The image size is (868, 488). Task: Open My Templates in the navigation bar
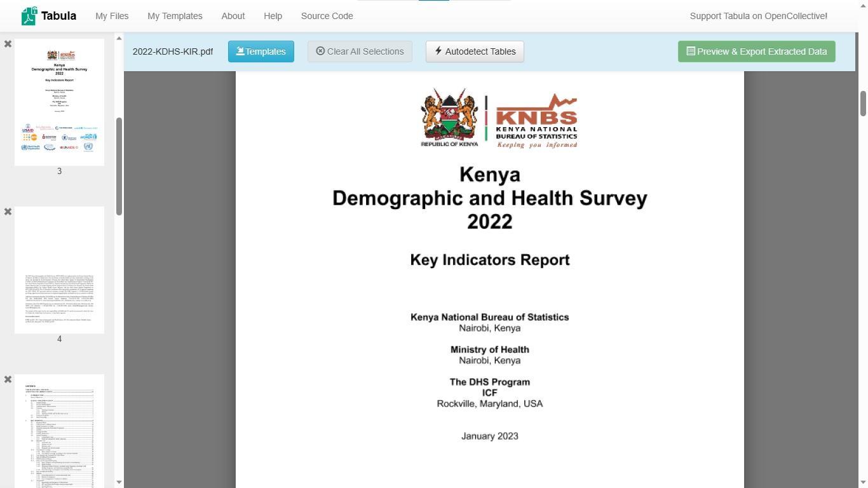175,16
